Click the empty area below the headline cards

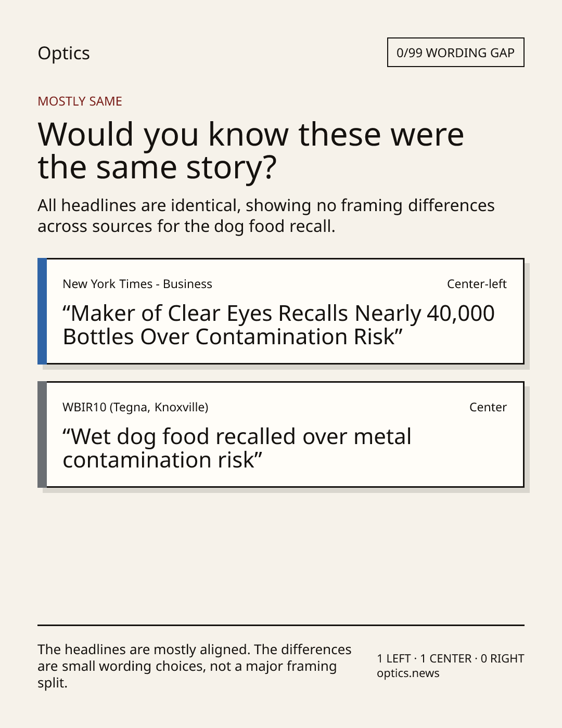click(x=281, y=556)
